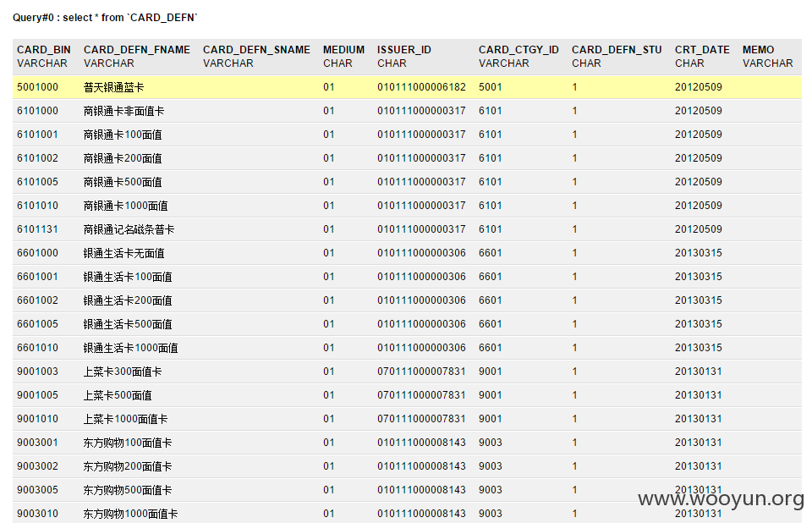The image size is (812, 523).
Task: Select CARD_BIN cell 6101000
Action: 37,111
